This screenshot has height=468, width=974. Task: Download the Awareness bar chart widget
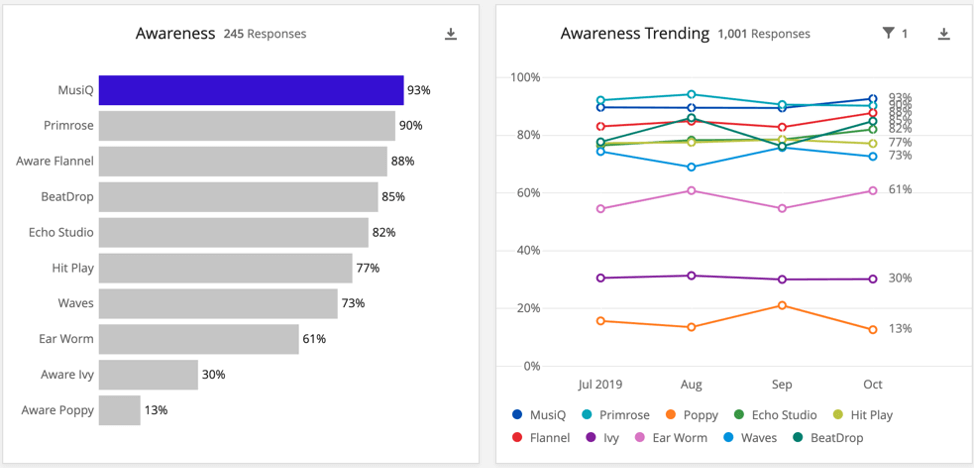pos(451,34)
